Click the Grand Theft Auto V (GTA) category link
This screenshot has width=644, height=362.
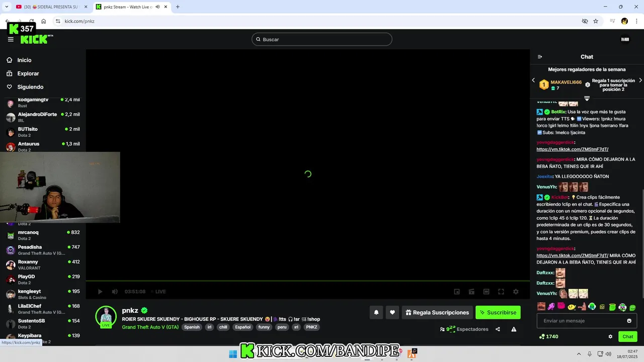150,327
